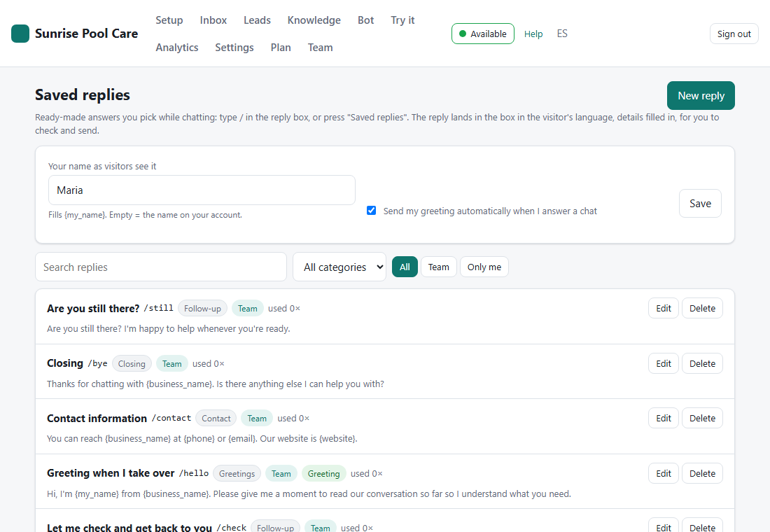Open the All categories dropdown

tap(339, 267)
